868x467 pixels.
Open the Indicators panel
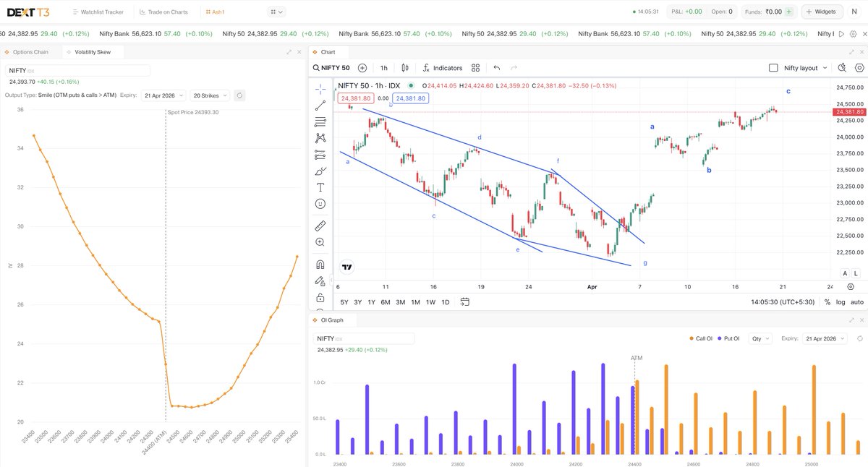[442, 68]
